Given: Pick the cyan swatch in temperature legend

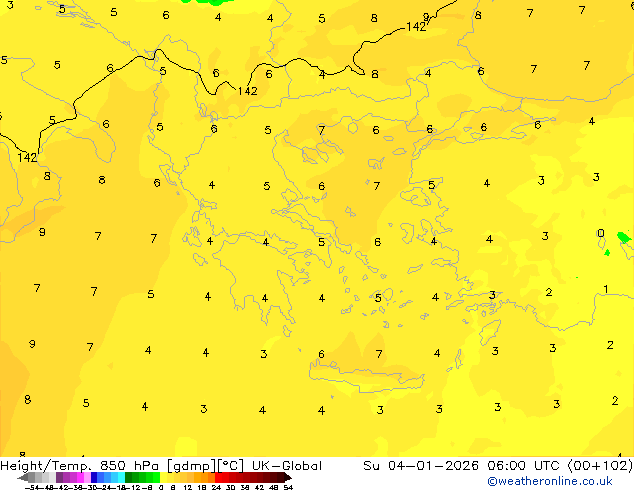Looking at the screenshot, I should click(x=121, y=478).
